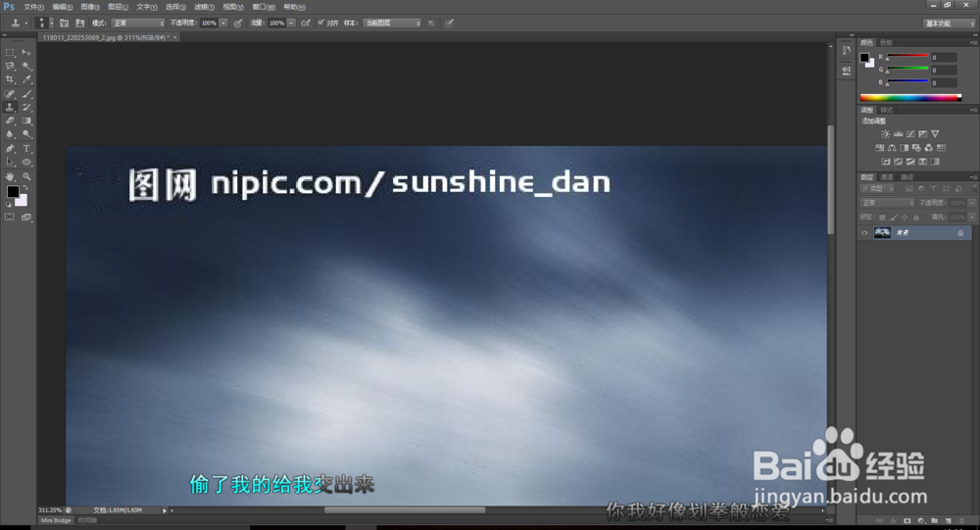This screenshot has height=530, width=980.
Task: Select the Type tool
Action: tap(26, 149)
